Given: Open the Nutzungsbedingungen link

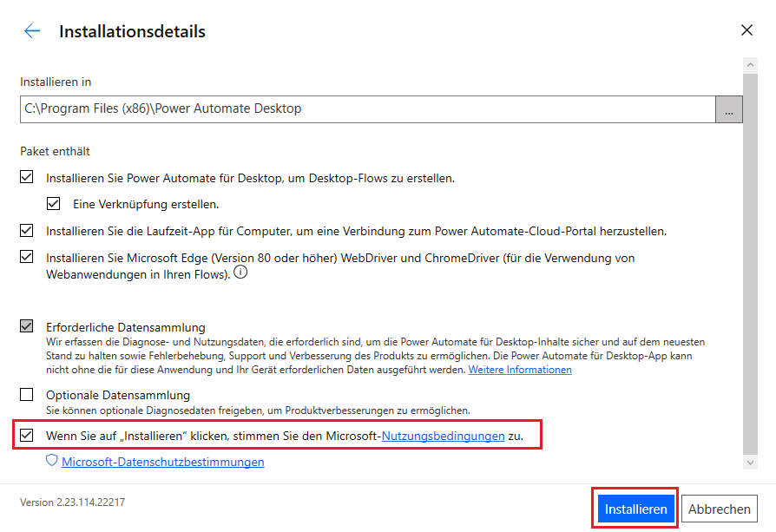Looking at the screenshot, I should 443,436.
